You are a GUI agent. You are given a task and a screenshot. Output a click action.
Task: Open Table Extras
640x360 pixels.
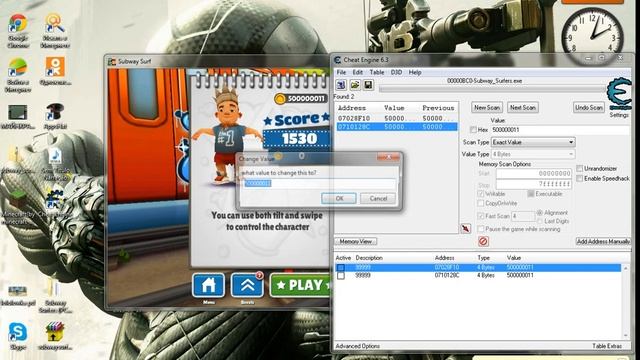pyautogui.click(x=607, y=346)
